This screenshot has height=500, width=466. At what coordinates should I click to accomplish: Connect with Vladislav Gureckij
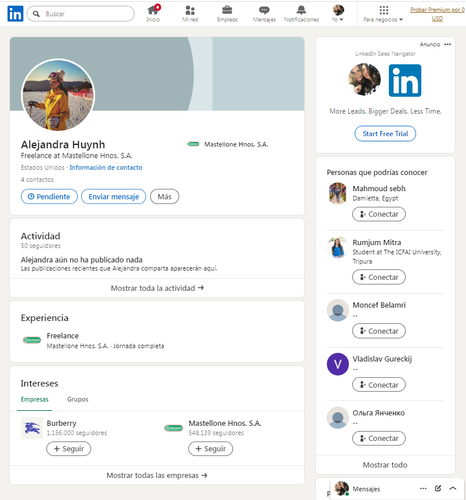point(379,385)
